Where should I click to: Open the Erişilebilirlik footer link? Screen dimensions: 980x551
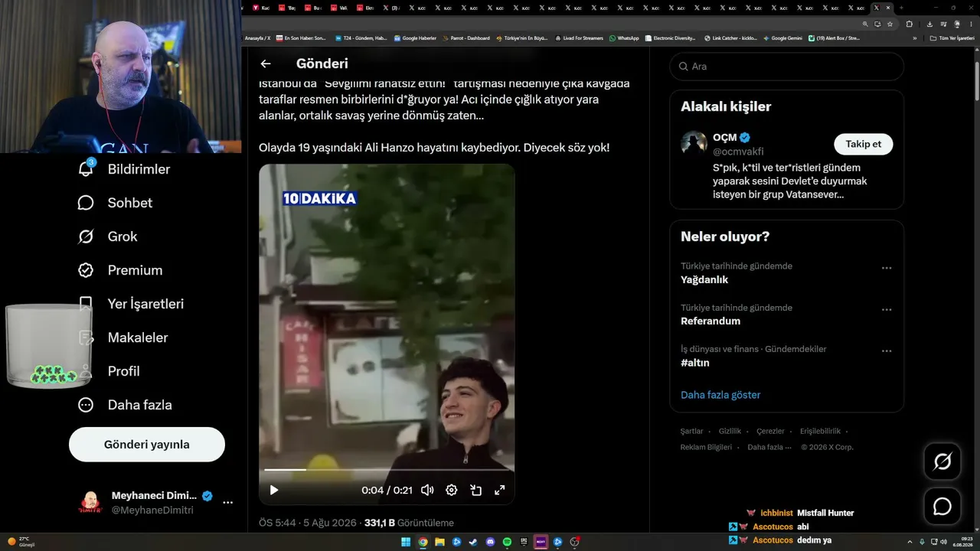pyautogui.click(x=820, y=431)
